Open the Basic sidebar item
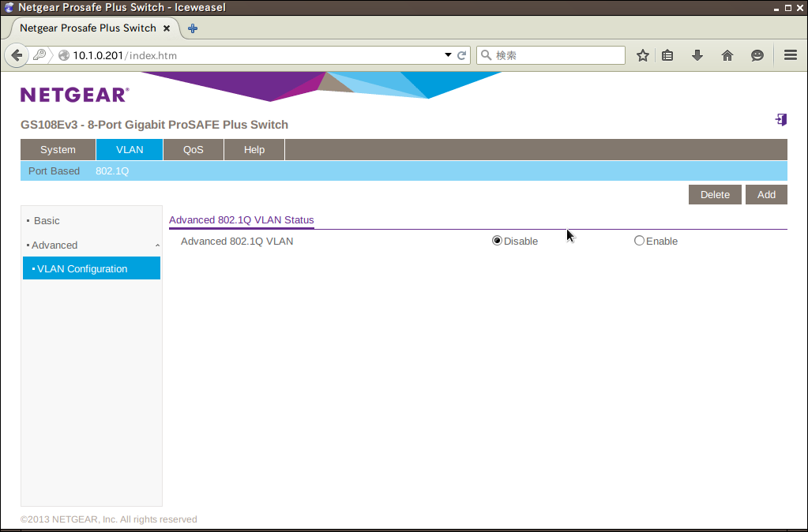808x532 pixels. 47,220
